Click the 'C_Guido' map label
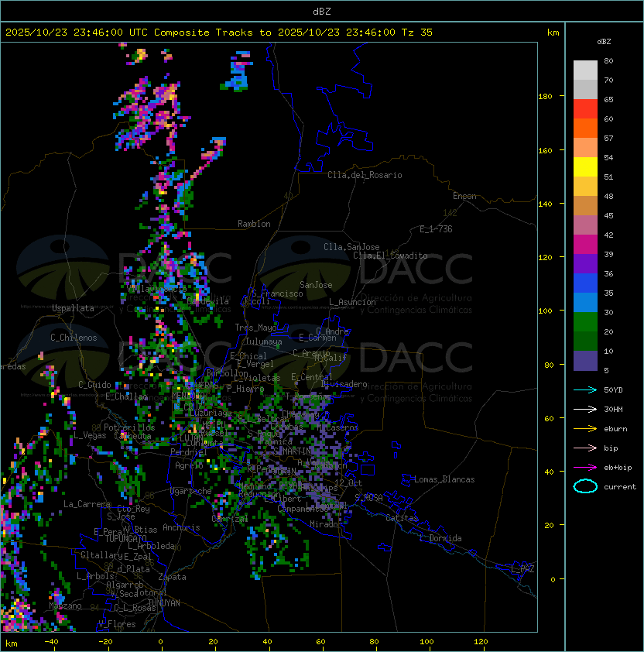644x652 pixels. tap(94, 385)
